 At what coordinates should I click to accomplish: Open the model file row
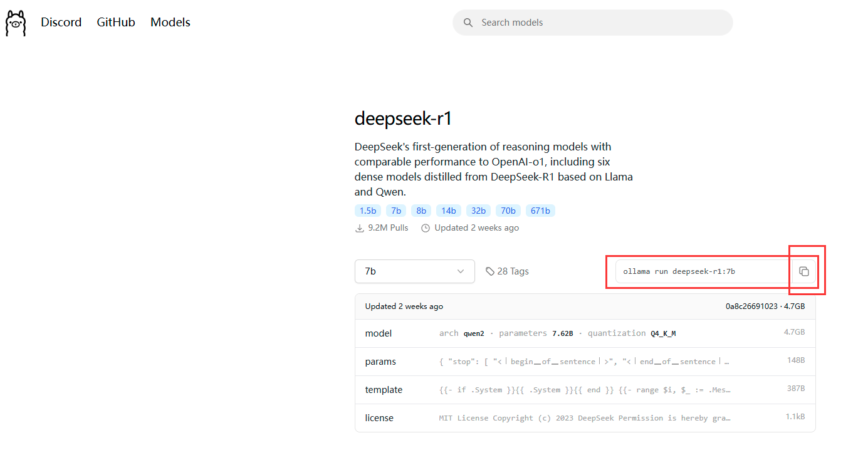tap(585, 333)
